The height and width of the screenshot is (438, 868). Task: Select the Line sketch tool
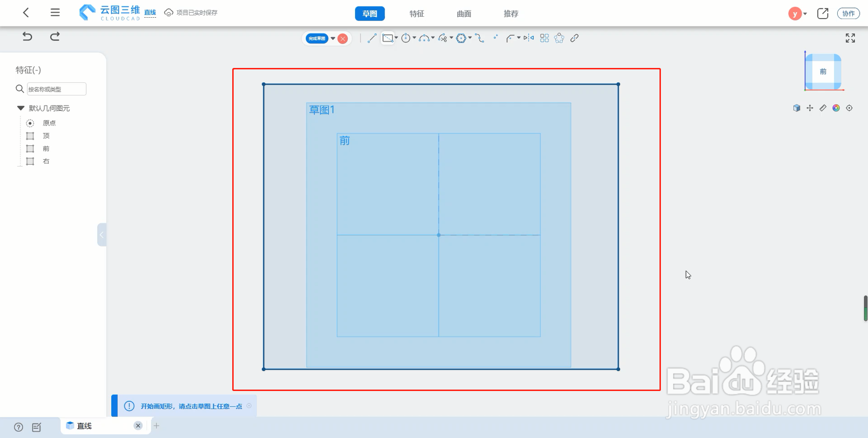point(372,38)
